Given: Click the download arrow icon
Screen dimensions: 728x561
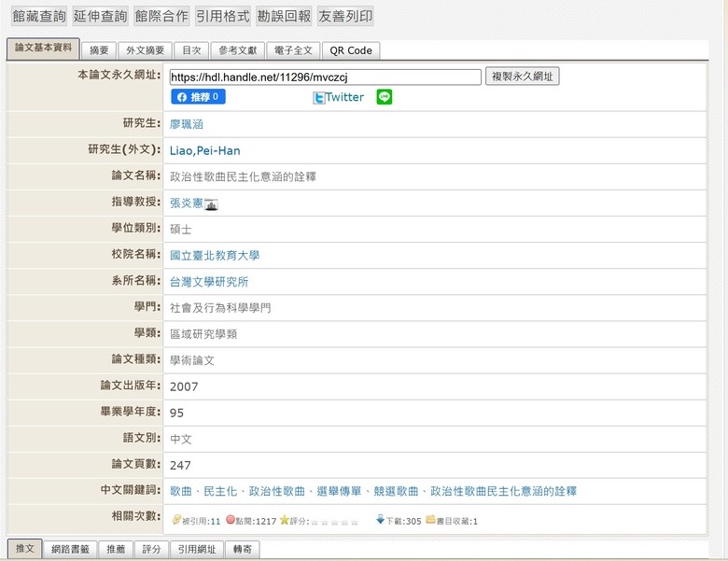Looking at the screenshot, I should tap(380, 520).
